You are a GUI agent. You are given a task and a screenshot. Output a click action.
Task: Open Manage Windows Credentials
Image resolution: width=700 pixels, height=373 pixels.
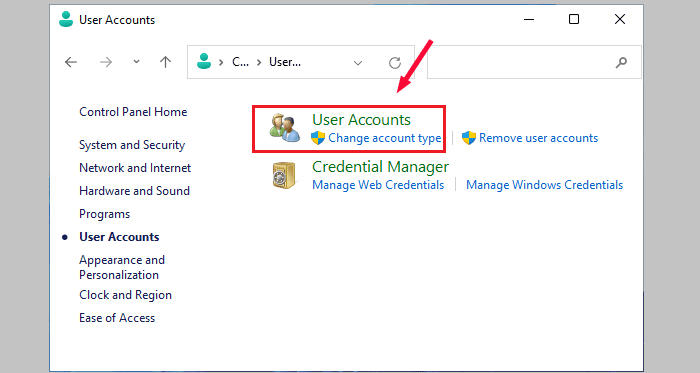click(545, 185)
